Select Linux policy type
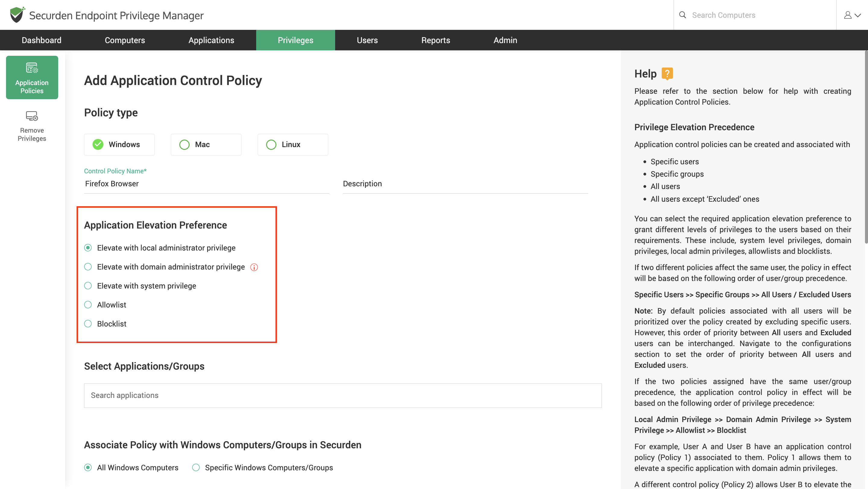 pyautogui.click(x=293, y=145)
